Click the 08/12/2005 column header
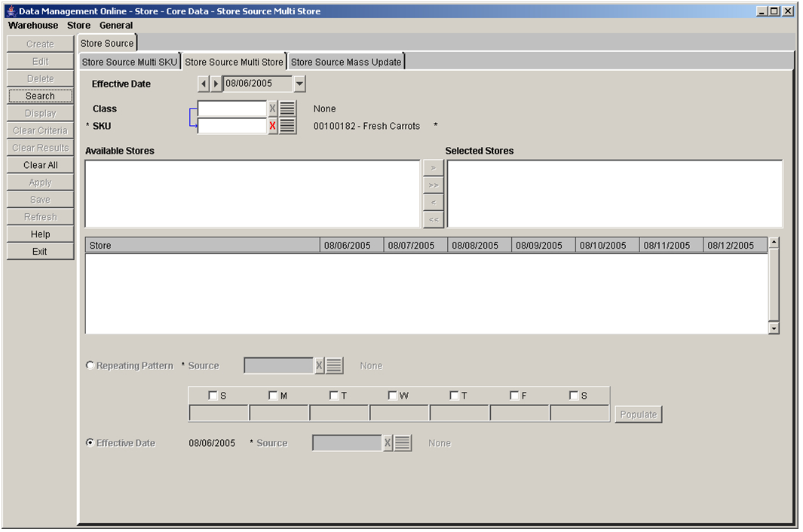This screenshot has width=803, height=532. click(x=735, y=245)
